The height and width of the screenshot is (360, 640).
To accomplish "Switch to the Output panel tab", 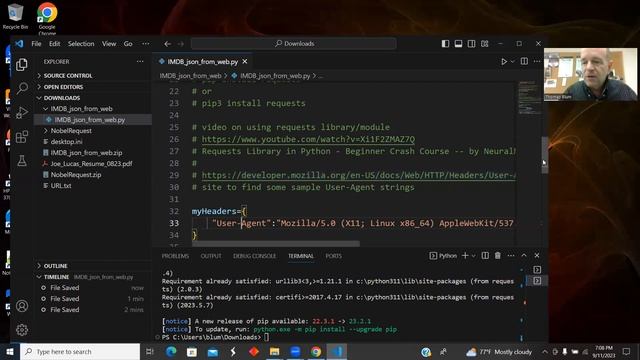I will [211, 256].
